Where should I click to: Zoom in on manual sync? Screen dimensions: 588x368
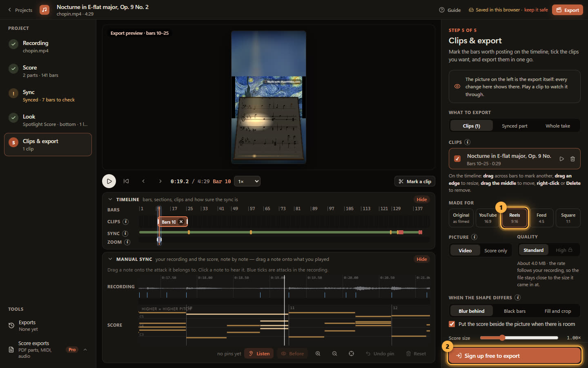click(318, 354)
